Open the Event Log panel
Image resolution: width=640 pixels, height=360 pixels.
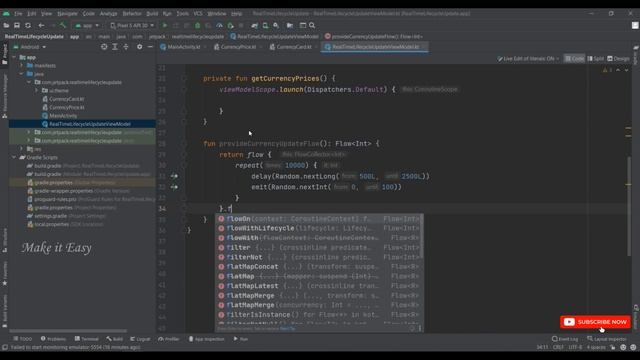point(565,339)
